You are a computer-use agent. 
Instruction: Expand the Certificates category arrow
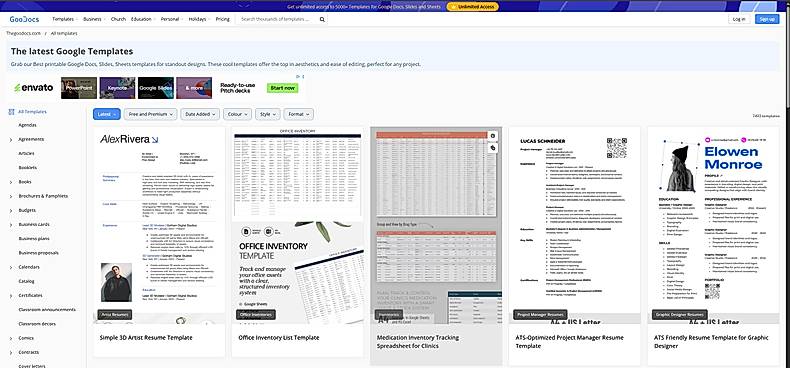tap(11, 296)
